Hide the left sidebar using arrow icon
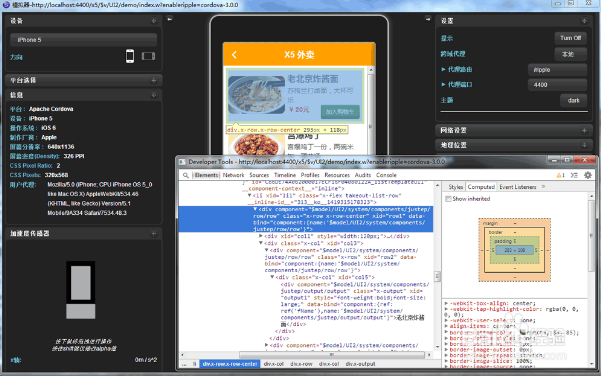 tap(169, 19)
